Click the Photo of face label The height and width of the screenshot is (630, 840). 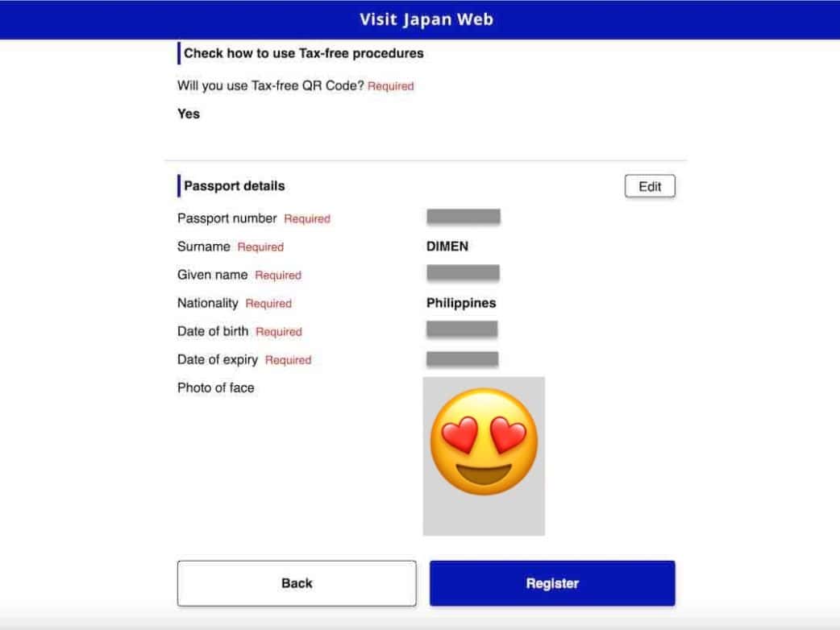[x=216, y=388]
